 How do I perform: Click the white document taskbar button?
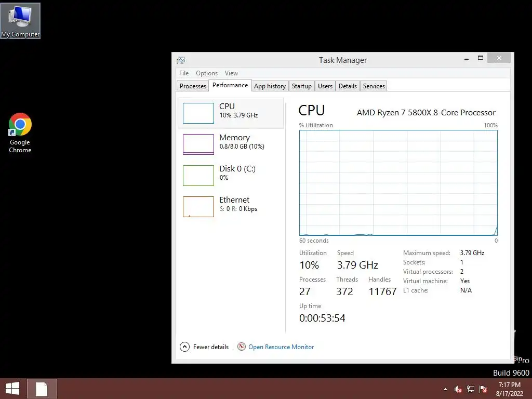(42, 389)
